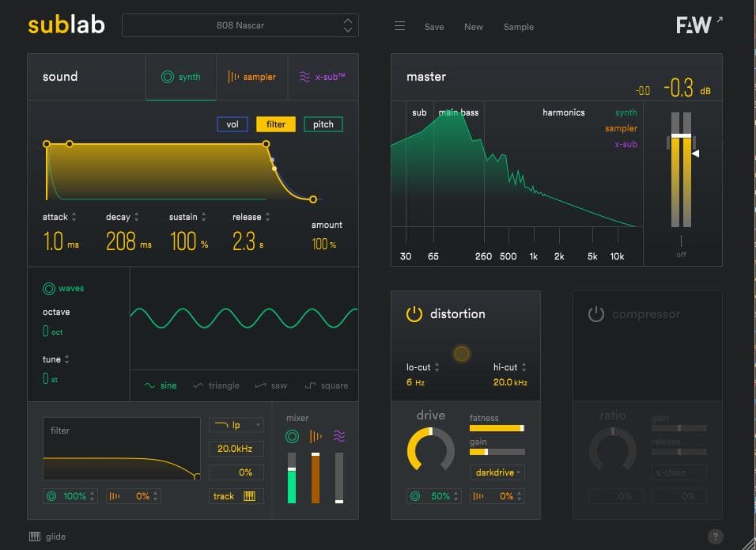Switch to the x-sub tab

pyautogui.click(x=323, y=77)
